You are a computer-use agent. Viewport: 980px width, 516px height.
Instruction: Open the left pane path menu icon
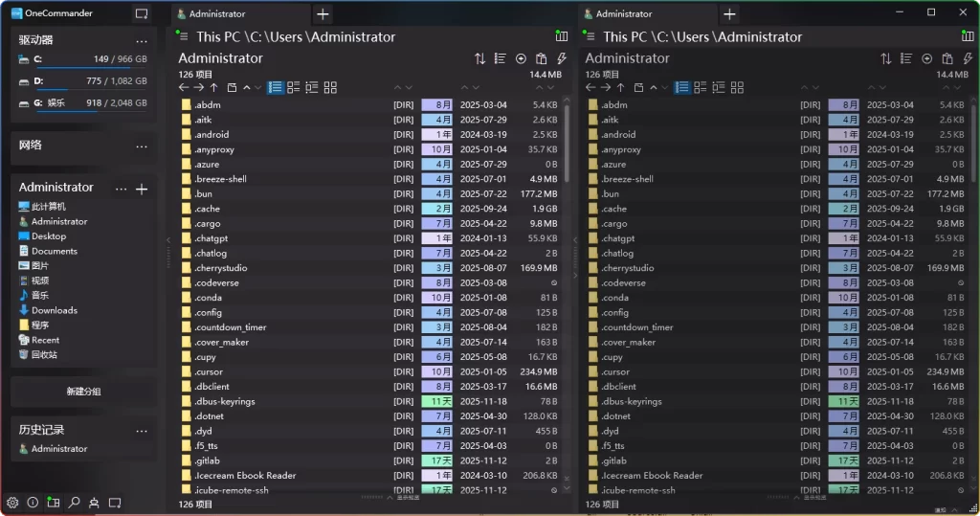click(182, 35)
